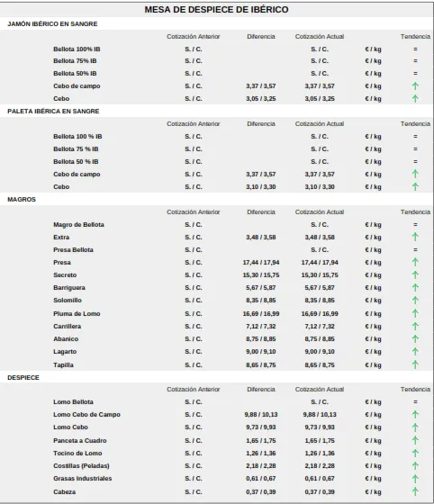Select the PALETA IBÉRICA EN SANGRE header
The height and width of the screenshot is (504, 434).
click(x=53, y=112)
